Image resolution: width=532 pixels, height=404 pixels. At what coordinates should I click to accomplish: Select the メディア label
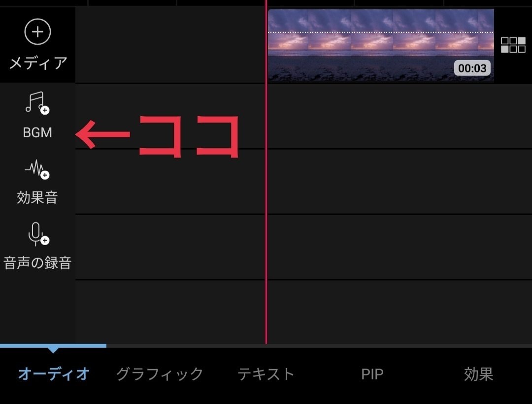(37, 63)
